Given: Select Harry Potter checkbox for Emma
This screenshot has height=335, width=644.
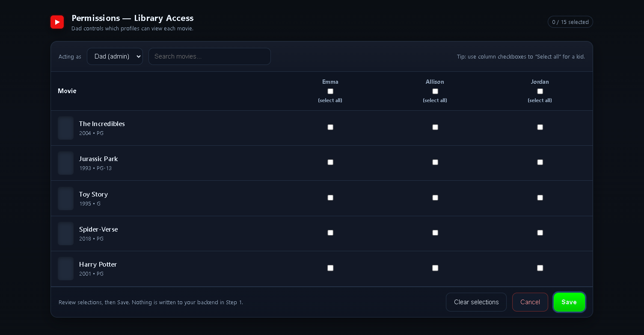Looking at the screenshot, I should 330,268.
